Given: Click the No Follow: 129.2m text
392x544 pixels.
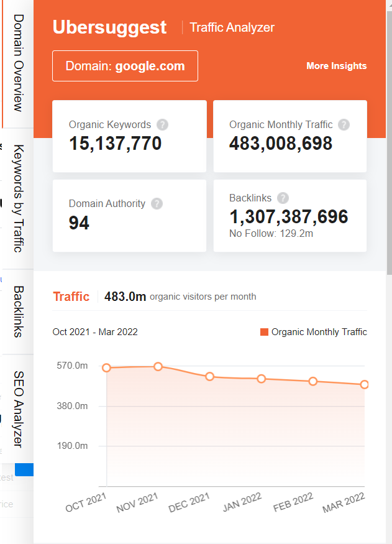Looking at the screenshot, I should coord(271,234).
